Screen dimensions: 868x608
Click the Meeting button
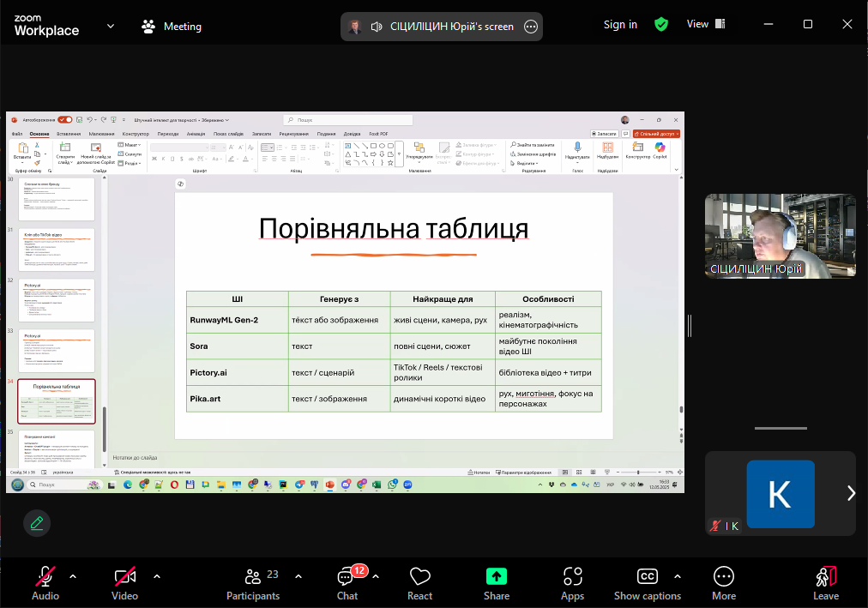(x=172, y=27)
